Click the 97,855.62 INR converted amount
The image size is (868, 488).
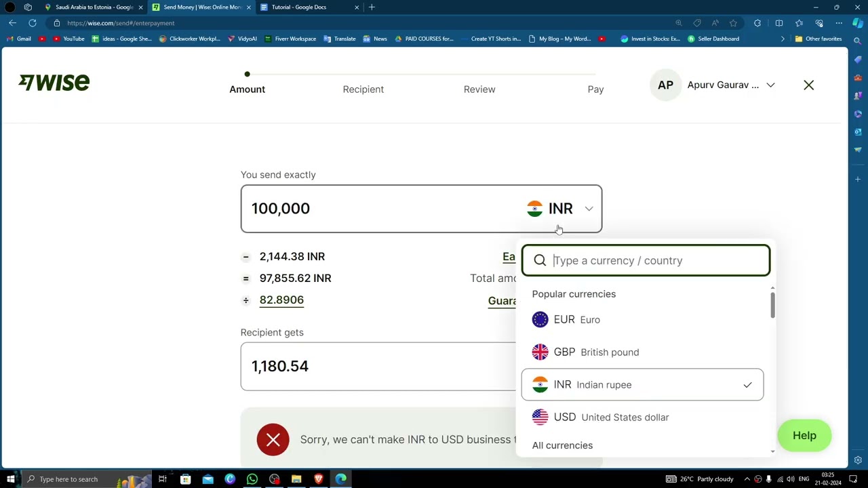pos(295,278)
